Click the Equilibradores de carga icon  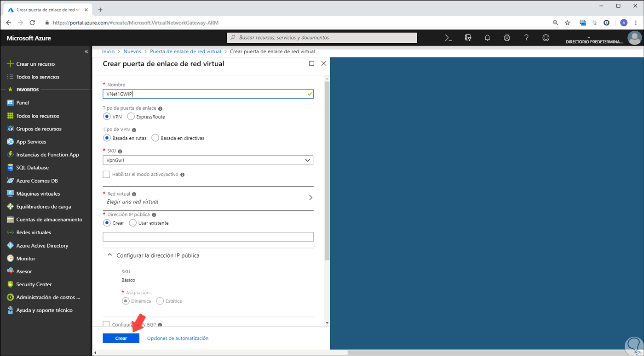[10, 207]
